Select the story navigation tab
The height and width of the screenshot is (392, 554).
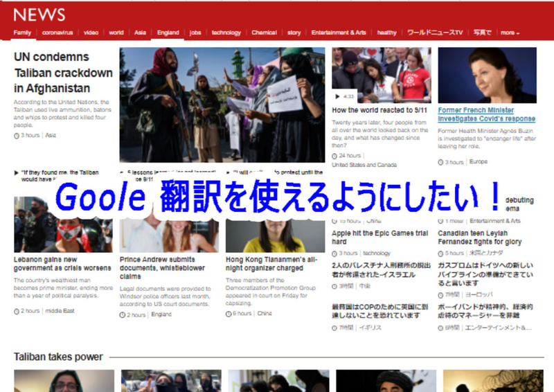pyautogui.click(x=294, y=33)
